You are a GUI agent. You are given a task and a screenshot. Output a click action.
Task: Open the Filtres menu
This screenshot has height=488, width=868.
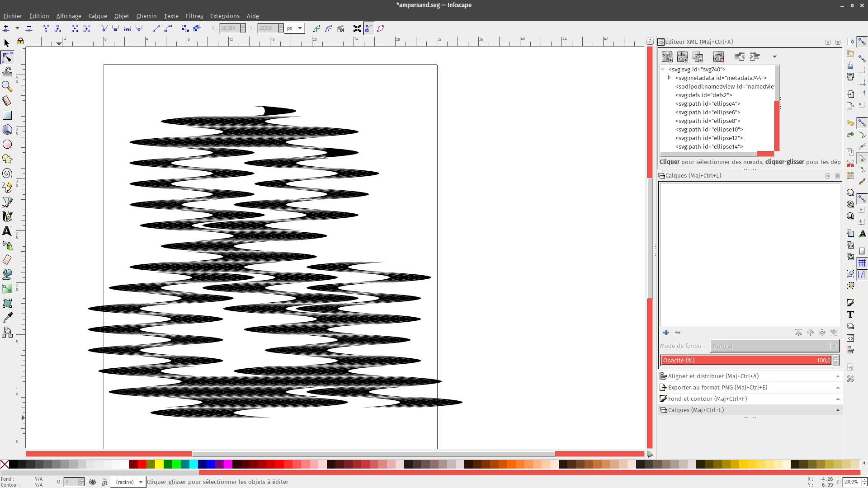click(194, 16)
